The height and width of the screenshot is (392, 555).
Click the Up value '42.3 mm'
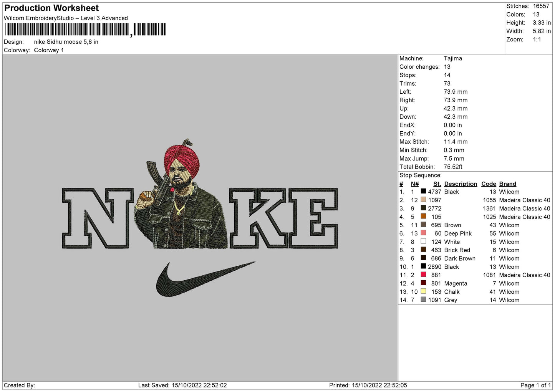(456, 108)
